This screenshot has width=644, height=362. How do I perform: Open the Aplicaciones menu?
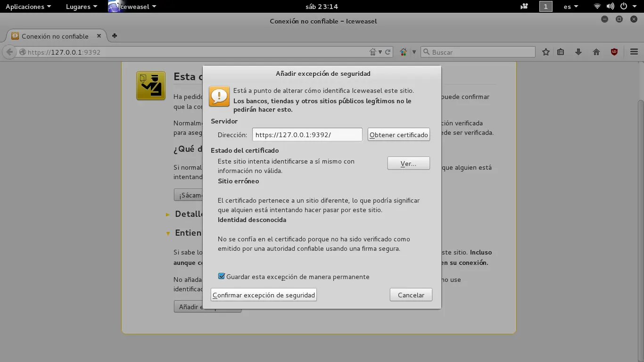point(28,7)
